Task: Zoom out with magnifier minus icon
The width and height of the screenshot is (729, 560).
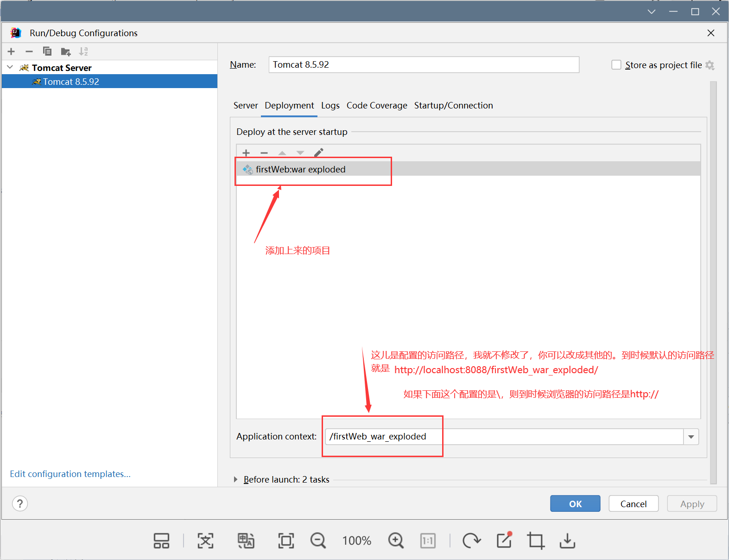Action: tap(318, 541)
